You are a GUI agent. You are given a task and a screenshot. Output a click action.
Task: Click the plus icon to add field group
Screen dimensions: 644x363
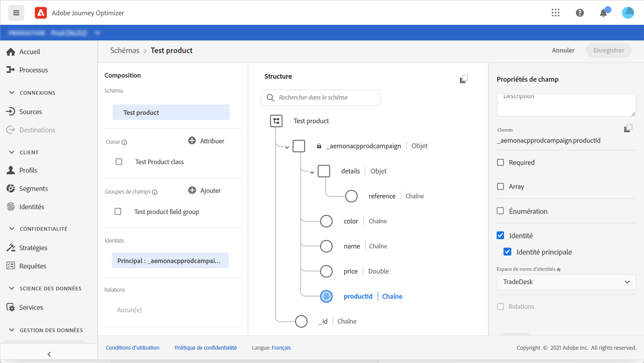pos(192,190)
